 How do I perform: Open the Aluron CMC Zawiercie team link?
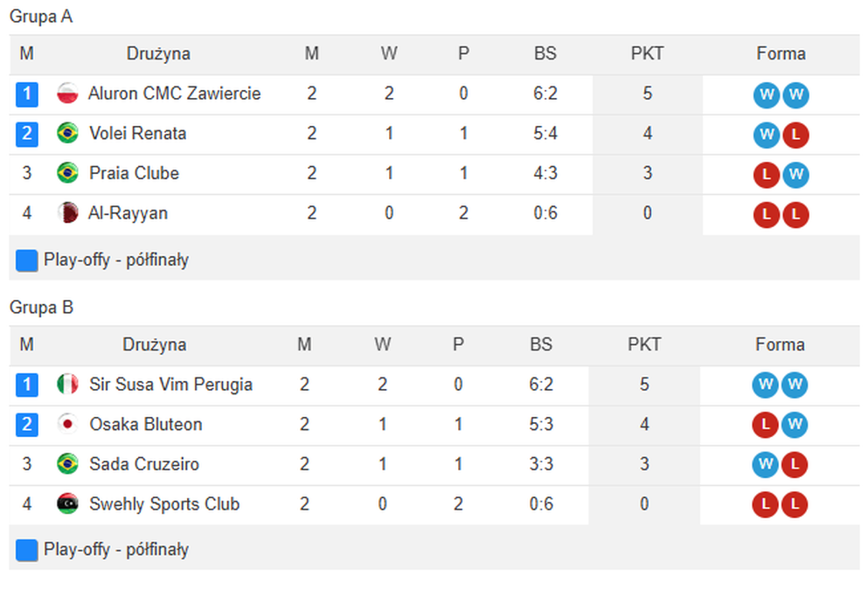(x=174, y=94)
